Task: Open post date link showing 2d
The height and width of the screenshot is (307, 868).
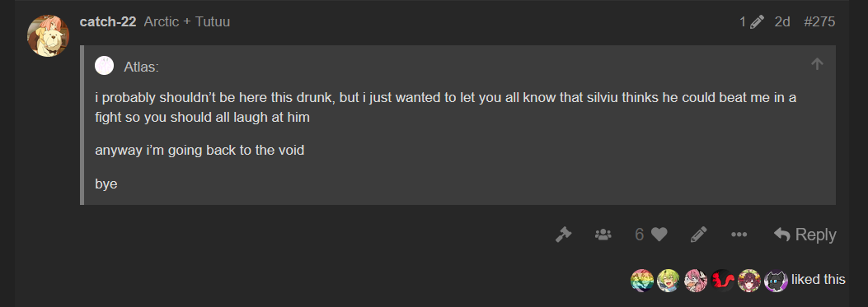Action: (x=782, y=21)
